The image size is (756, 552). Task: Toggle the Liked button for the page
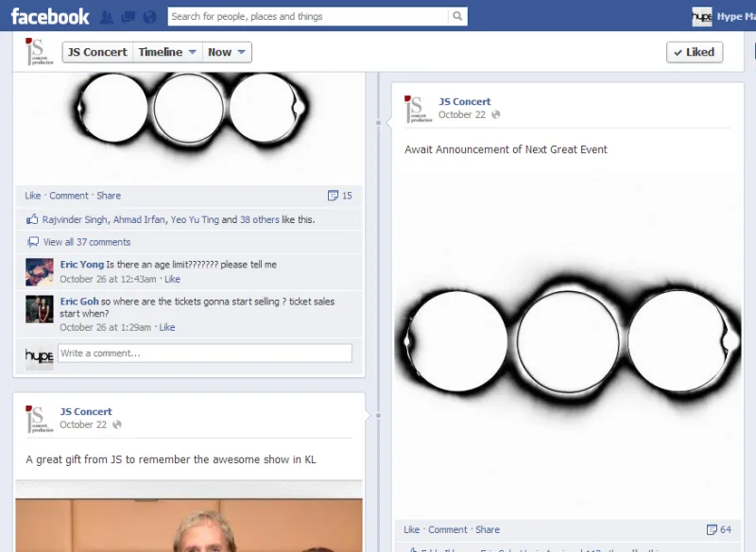[x=695, y=52]
